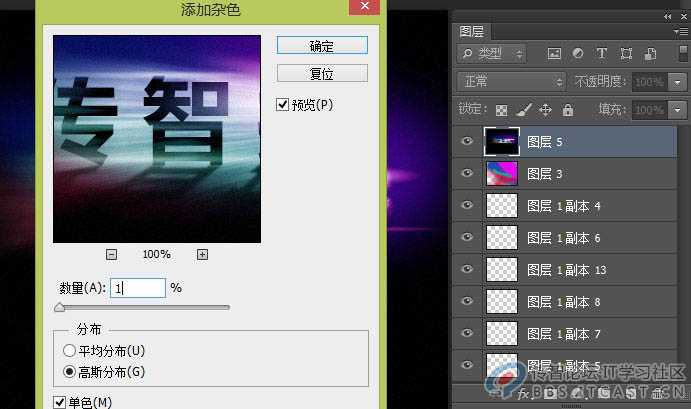Click the 数量 amount slider handle
This screenshot has height=409, width=691.
(60, 308)
